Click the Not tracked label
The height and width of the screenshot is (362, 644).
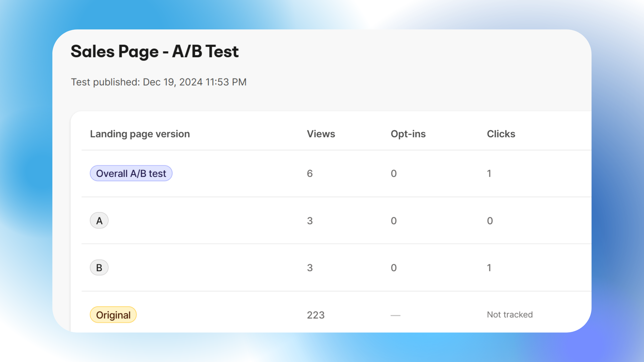[510, 315]
